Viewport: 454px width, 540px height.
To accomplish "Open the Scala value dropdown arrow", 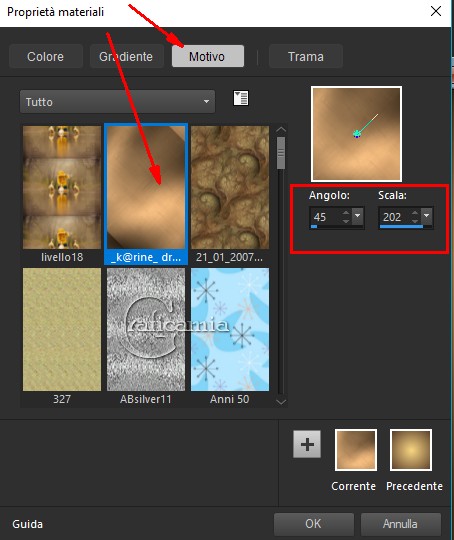I will pyautogui.click(x=427, y=216).
